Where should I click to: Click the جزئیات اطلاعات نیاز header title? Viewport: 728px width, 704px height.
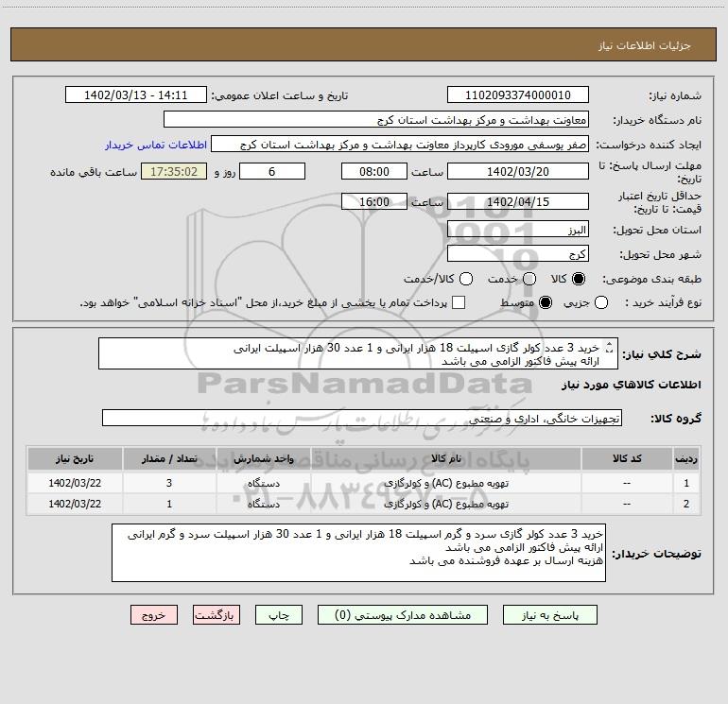[645, 45]
